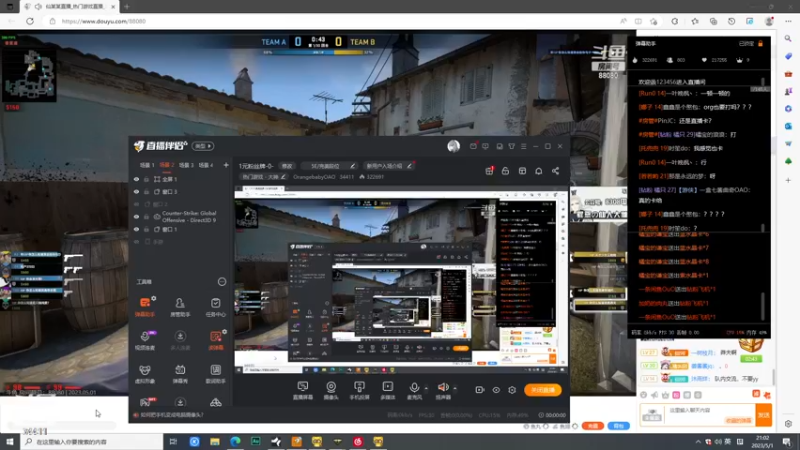The height and width of the screenshot is (450, 800).
Task: Click the notification bell in 直播伴侣
Action: [539, 171]
